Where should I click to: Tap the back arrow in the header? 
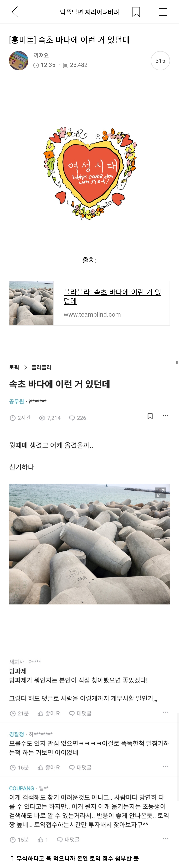[15, 12]
